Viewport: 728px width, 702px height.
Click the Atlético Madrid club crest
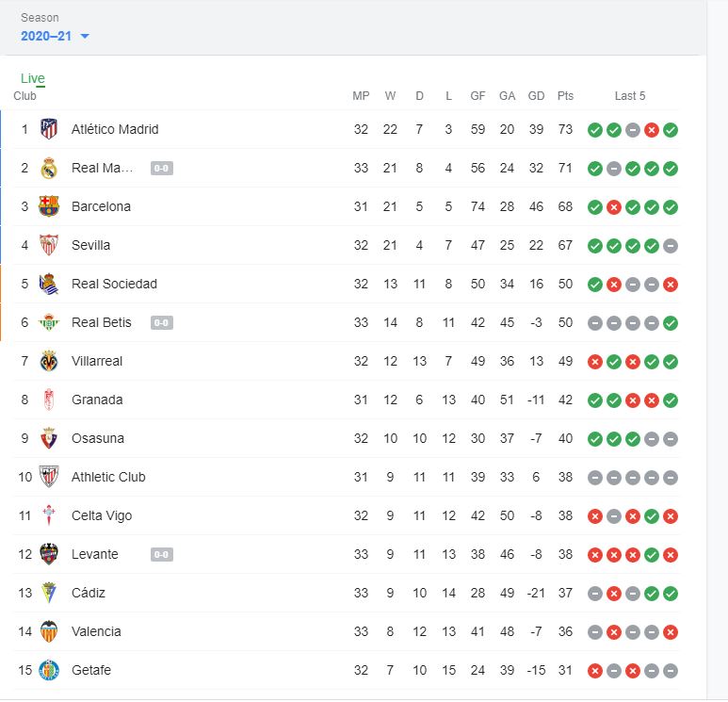(49, 129)
